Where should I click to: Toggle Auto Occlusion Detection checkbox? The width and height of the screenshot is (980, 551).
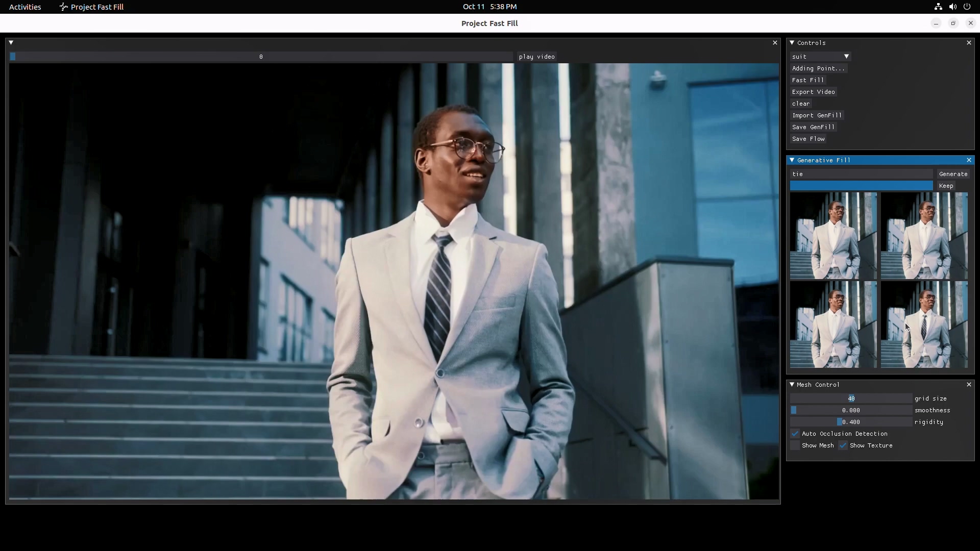coord(795,434)
